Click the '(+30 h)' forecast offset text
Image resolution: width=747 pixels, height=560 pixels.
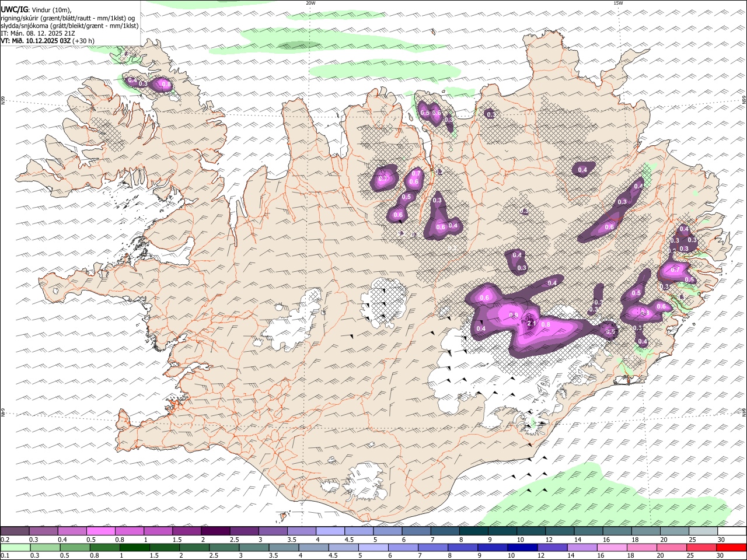coord(83,41)
